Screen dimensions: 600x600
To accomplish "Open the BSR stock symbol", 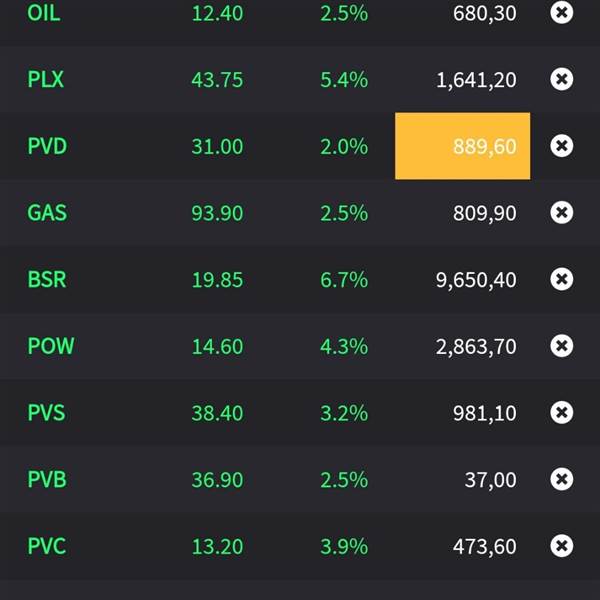I will pyautogui.click(x=47, y=280).
